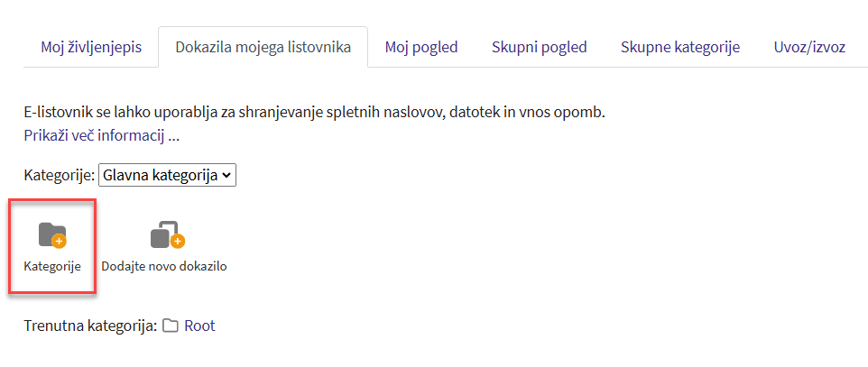Viewport: 868px width, 367px height.
Task: Go to the Skupni pogled tab
Action: click(539, 47)
